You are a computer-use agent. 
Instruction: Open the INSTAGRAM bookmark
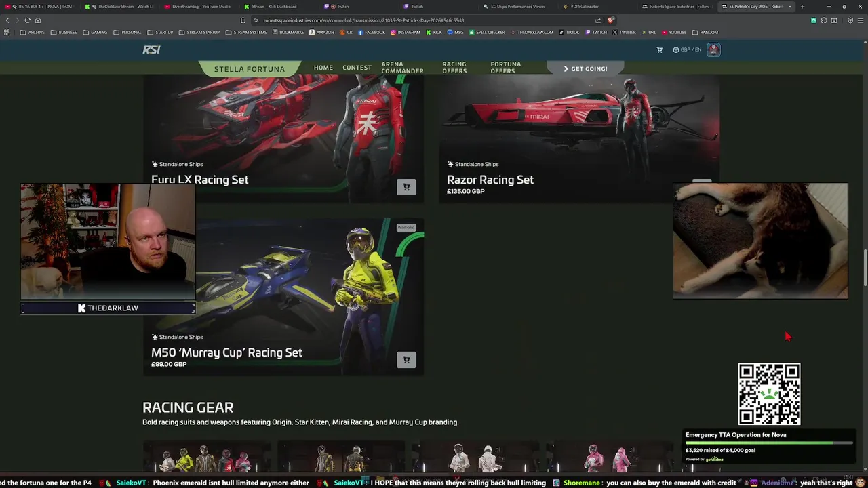(x=406, y=32)
